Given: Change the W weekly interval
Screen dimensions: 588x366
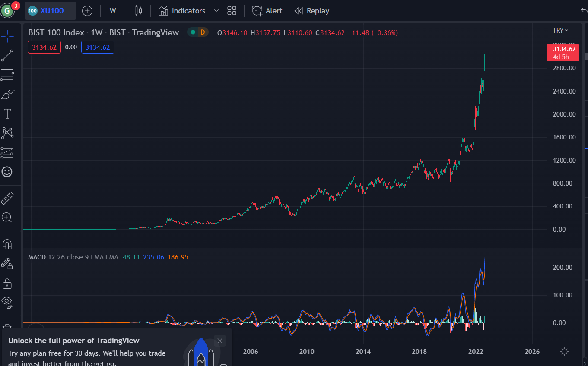Looking at the screenshot, I should pyautogui.click(x=113, y=11).
